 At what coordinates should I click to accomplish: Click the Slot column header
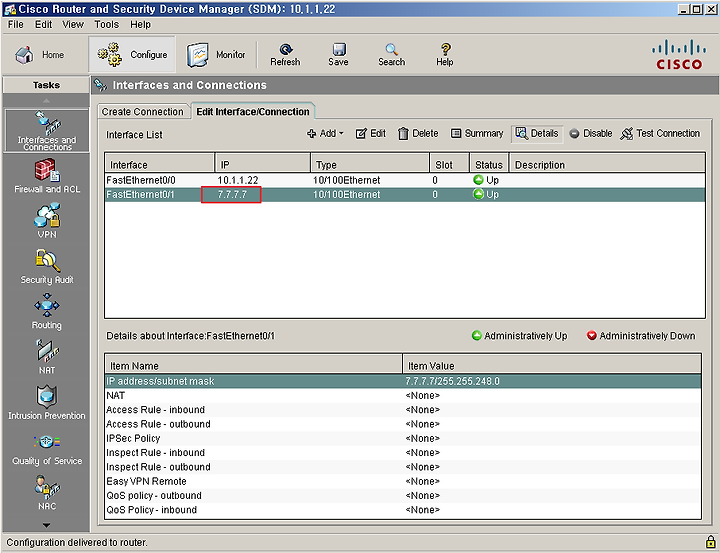450,164
